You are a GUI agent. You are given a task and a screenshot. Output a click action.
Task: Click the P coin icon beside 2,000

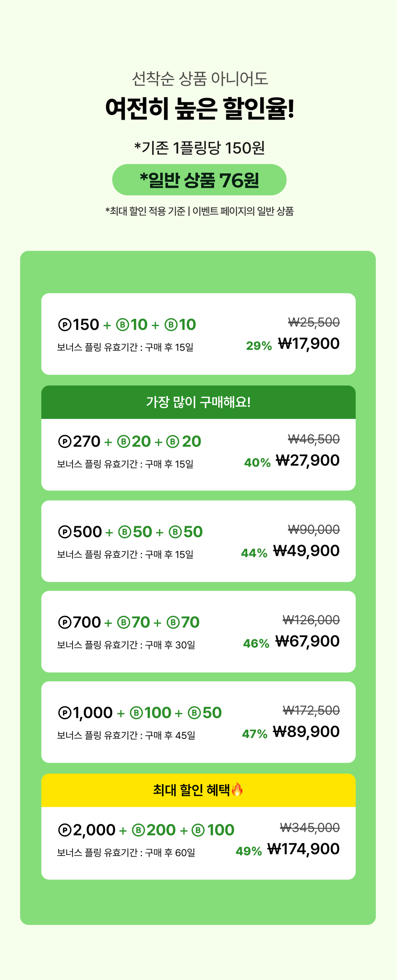click(65, 830)
